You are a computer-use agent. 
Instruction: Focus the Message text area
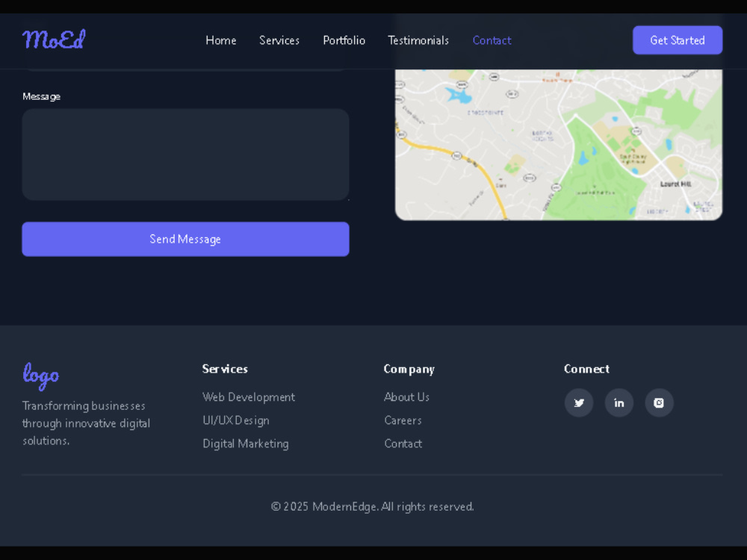click(185, 155)
